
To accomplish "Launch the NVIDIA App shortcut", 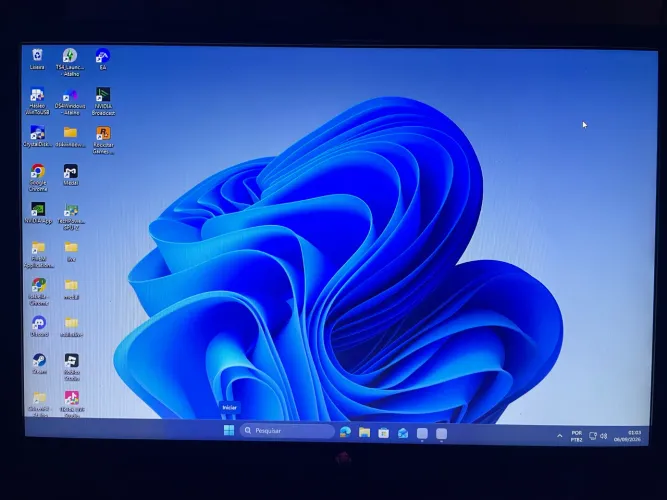I will tap(38, 213).
